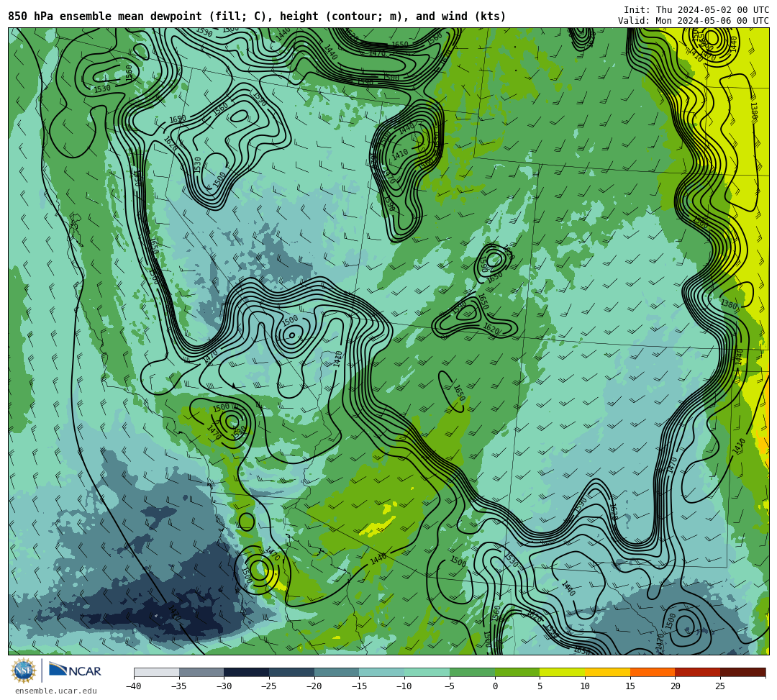
Task: Click the yellow-green 5 to 10 colorbar swatch
Action: tap(563, 672)
